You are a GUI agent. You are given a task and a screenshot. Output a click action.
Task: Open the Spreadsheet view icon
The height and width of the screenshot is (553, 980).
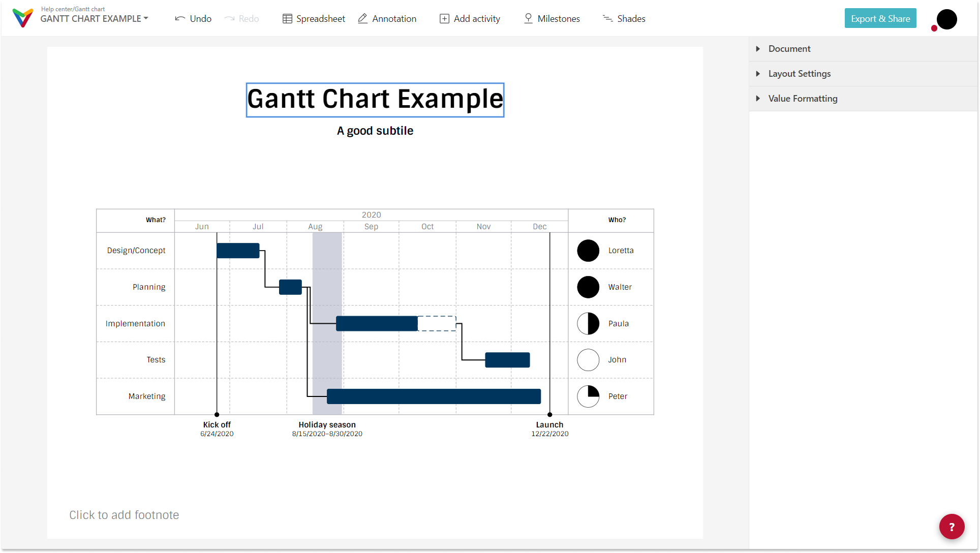286,18
